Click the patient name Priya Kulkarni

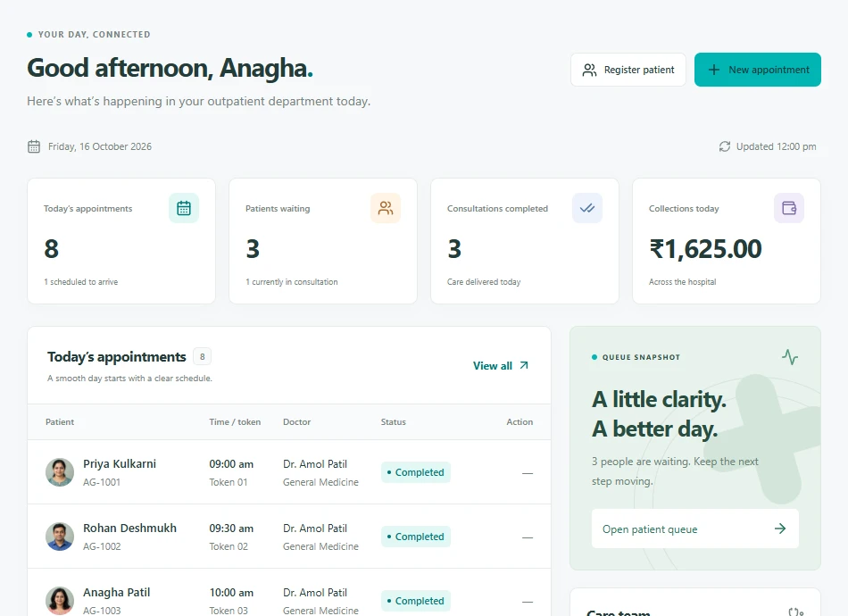click(120, 463)
